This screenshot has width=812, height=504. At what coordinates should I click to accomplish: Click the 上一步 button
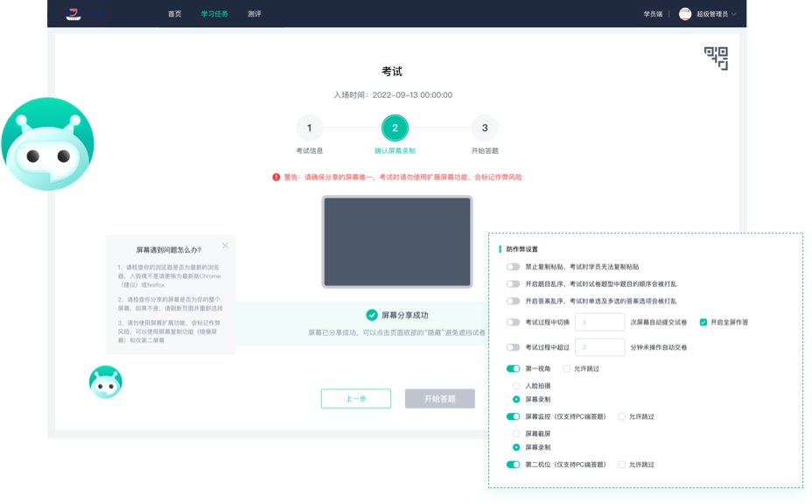click(356, 399)
